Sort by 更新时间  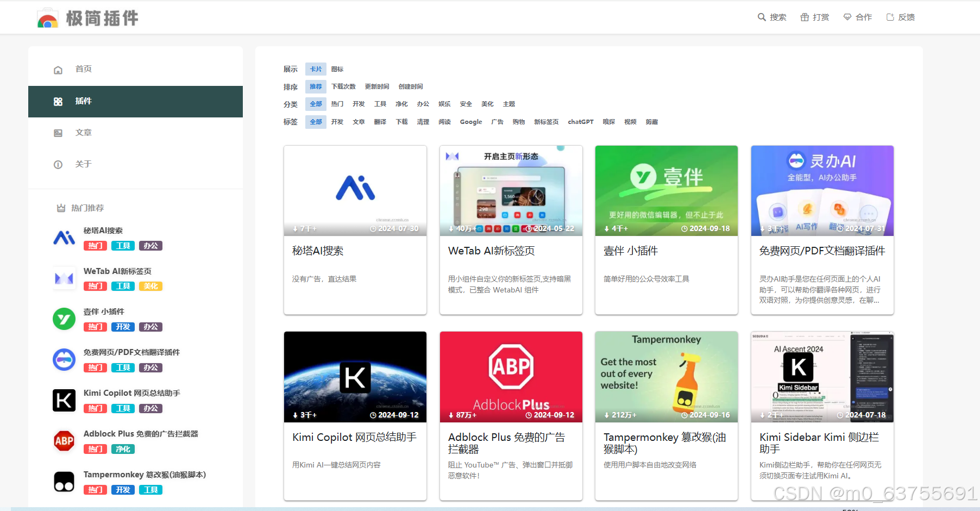377,86
